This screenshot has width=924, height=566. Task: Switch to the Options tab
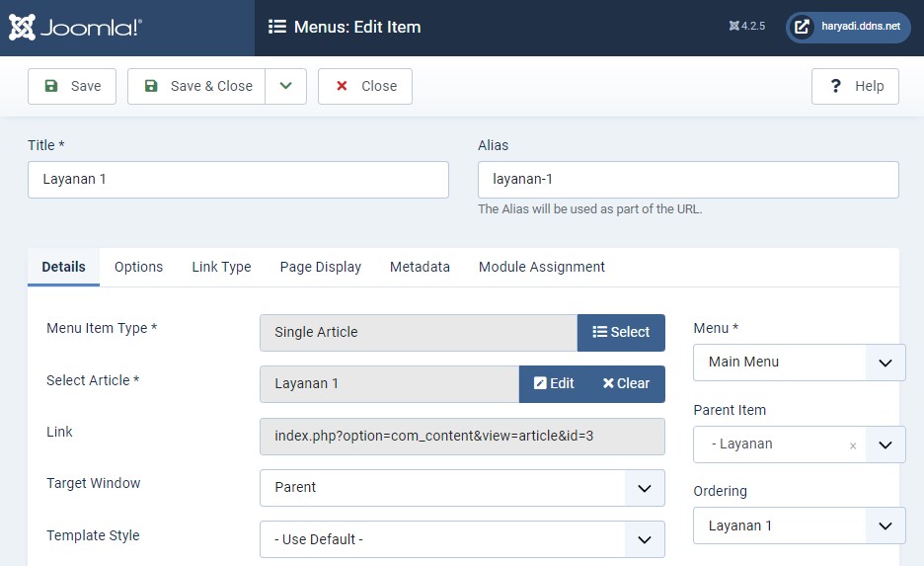[138, 267]
